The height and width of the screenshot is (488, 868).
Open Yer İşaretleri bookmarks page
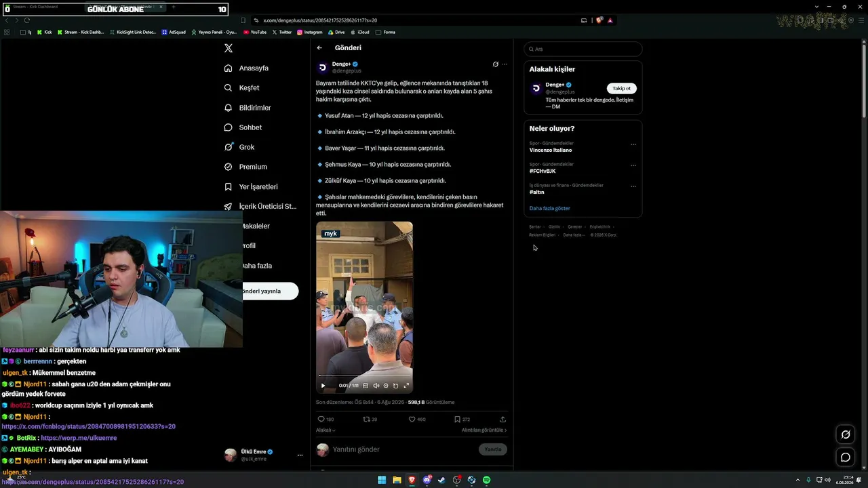(251, 186)
